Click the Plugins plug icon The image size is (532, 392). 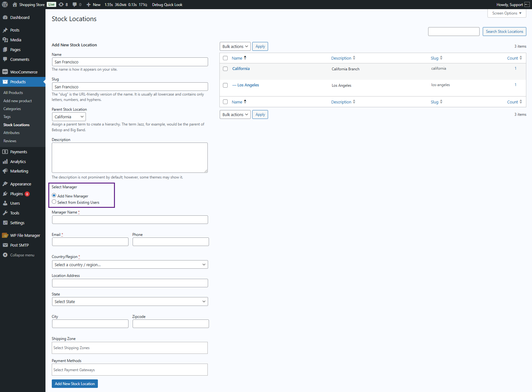pyautogui.click(x=5, y=194)
